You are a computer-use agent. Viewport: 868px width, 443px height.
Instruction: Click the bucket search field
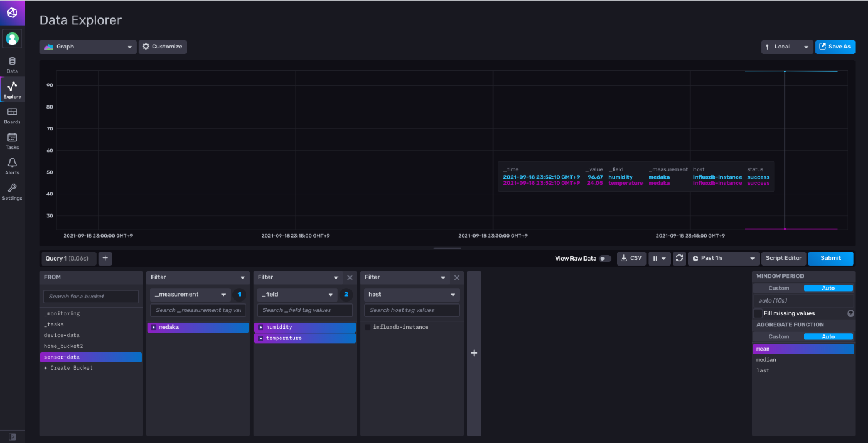pyautogui.click(x=91, y=297)
